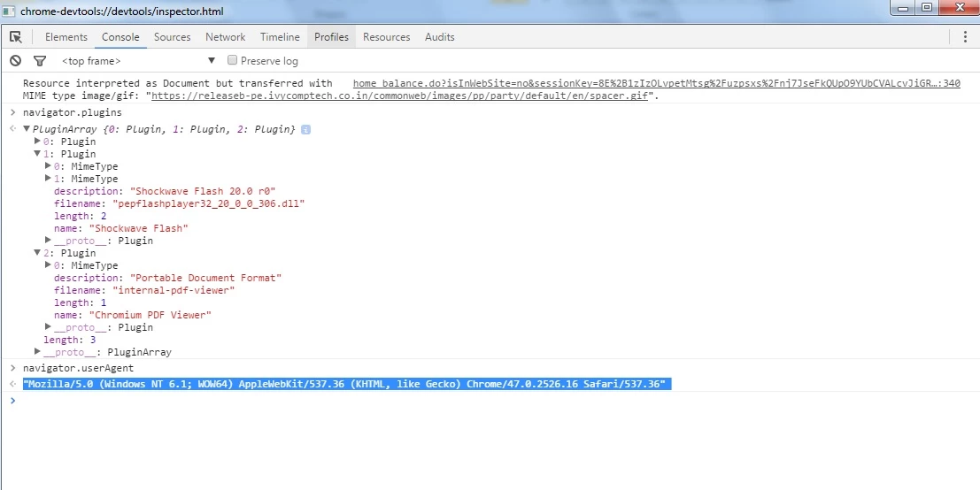
Task: Expand 0: MimeType under Shockwave Flash plugin
Action: click(x=48, y=166)
